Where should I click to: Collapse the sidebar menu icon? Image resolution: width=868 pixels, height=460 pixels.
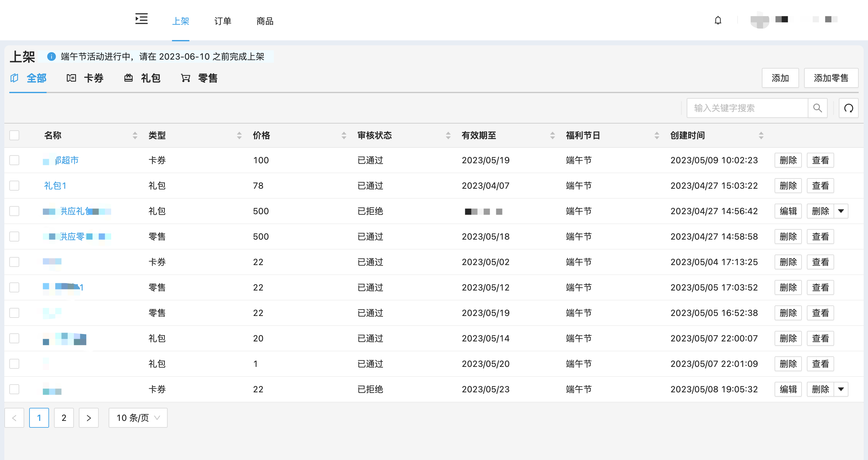coord(142,19)
